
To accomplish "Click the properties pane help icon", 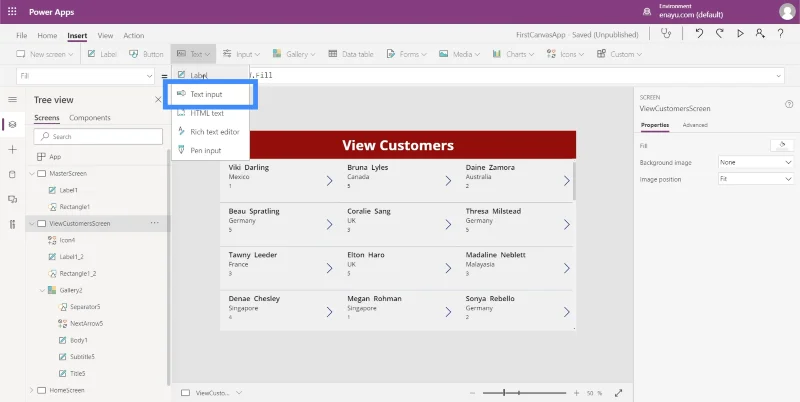I will pos(789,104).
